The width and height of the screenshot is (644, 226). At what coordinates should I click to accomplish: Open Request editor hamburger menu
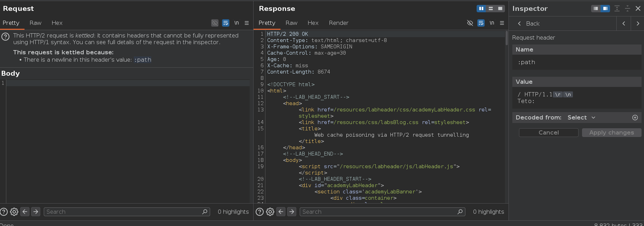247,23
